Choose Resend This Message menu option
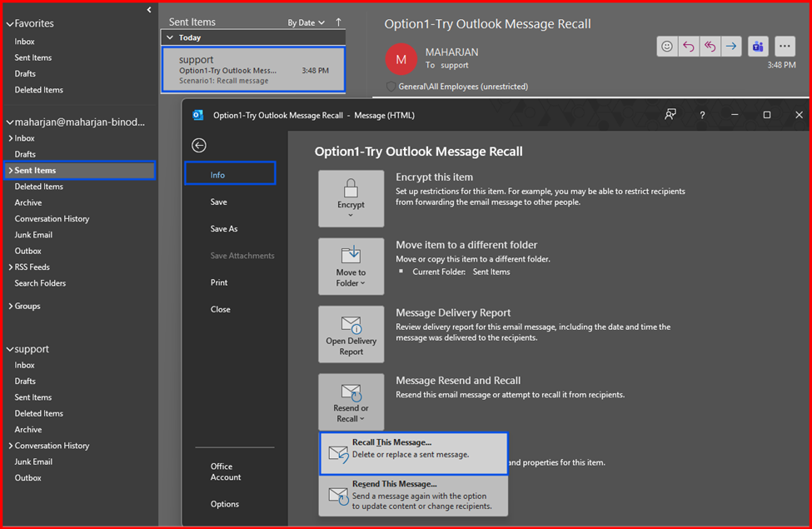The width and height of the screenshot is (812, 529). [413, 495]
